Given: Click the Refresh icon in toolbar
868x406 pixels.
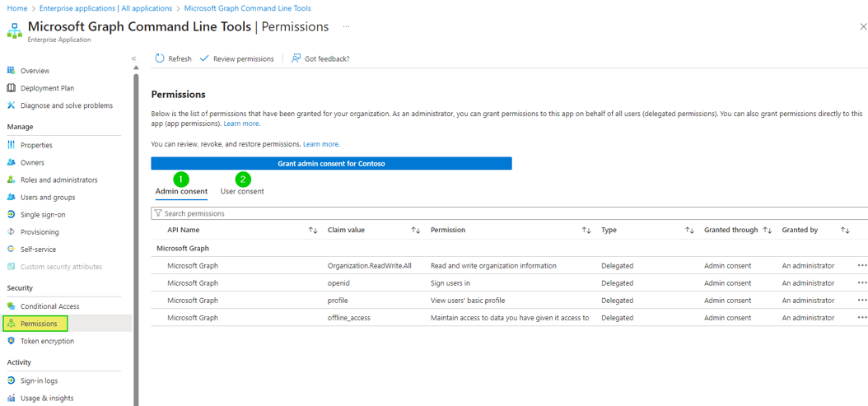Looking at the screenshot, I should 160,58.
